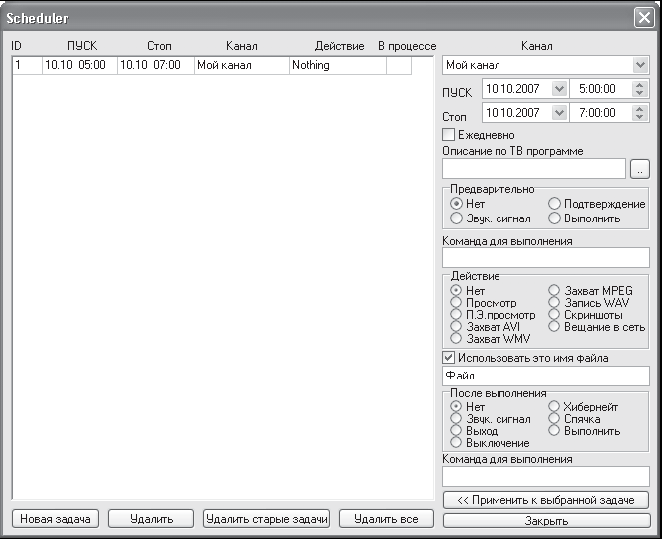Click the Файл filename input field

(545, 376)
